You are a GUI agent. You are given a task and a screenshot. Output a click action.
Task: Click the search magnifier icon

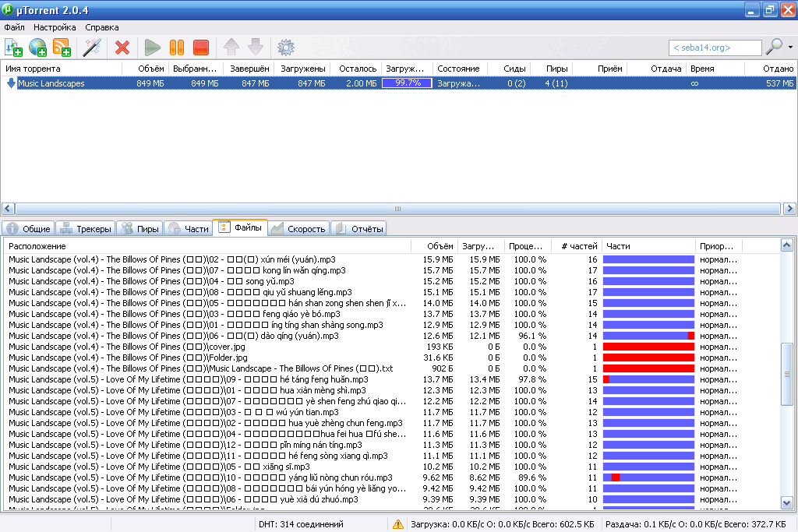tap(774, 47)
